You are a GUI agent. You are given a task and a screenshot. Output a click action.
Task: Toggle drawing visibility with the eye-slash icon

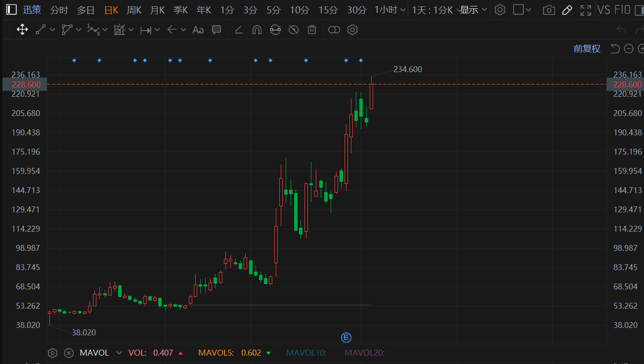(294, 30)
